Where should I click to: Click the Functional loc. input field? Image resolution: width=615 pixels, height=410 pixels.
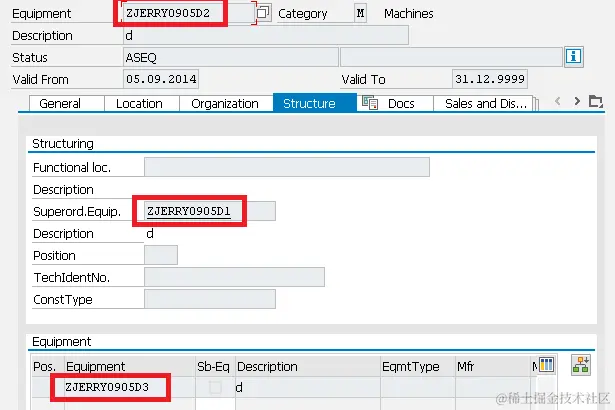(287, 168)
